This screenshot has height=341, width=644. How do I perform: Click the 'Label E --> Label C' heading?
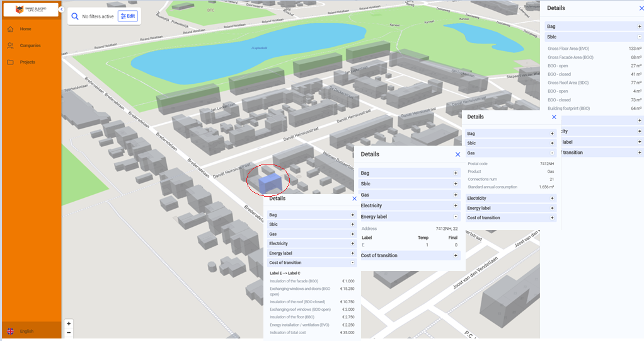pyautogui.click(x=285, y=273)
